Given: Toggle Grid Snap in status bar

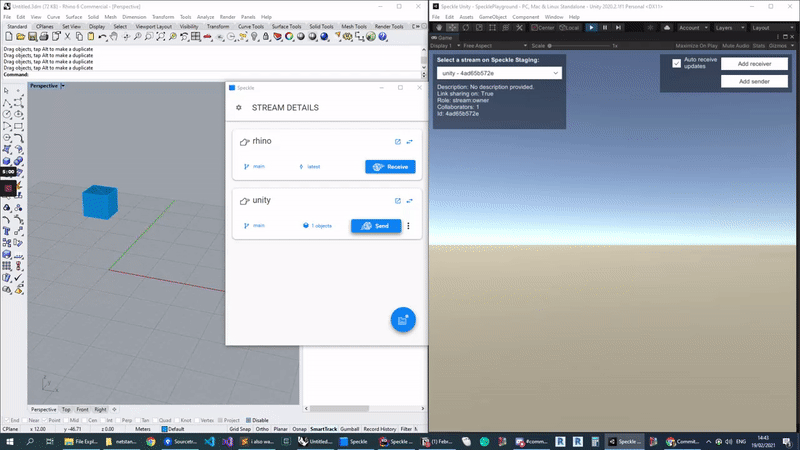Looking at the screenshot, I should [x=239, y=428].
